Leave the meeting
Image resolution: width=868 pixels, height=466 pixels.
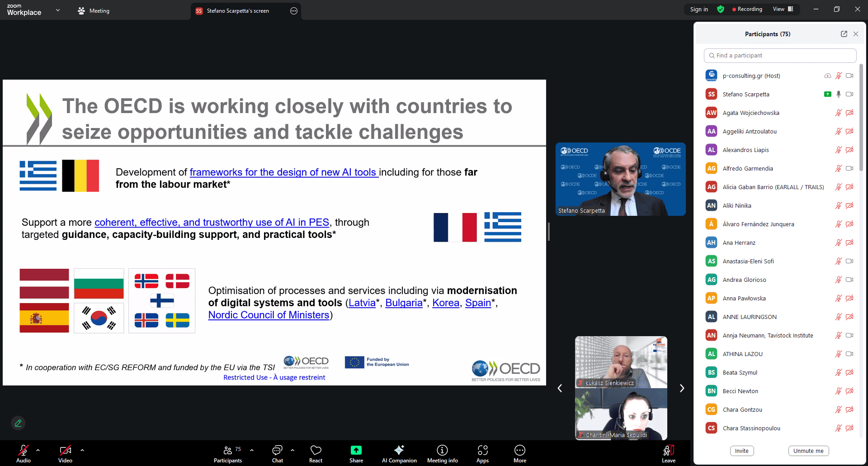click(668, 453)
